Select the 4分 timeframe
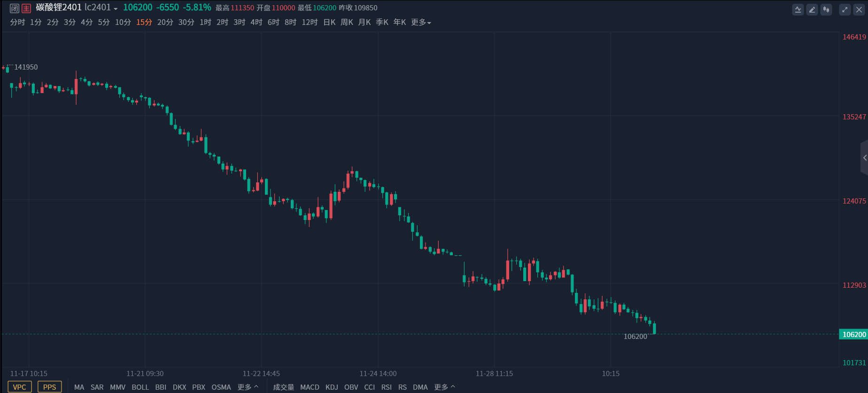The image size is (868, 393). pos(86,22)
